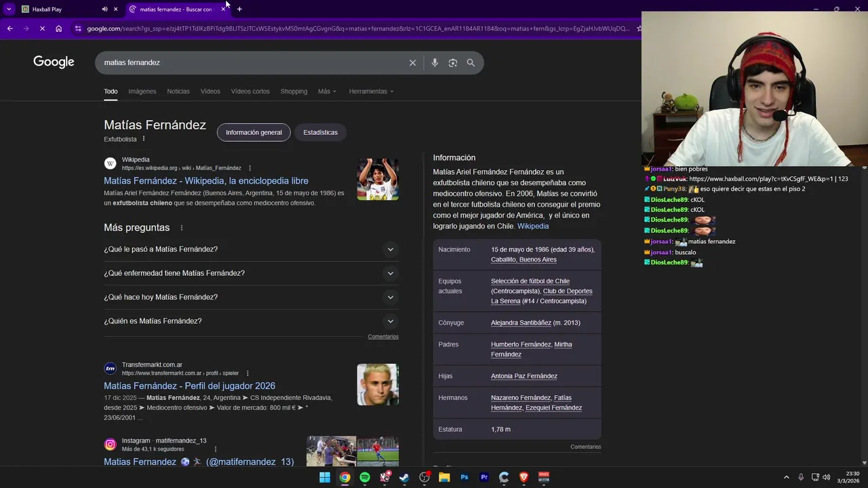This screenshot has width=868, height=488.
Task: Select Información general chip
Action: [254, 132]
